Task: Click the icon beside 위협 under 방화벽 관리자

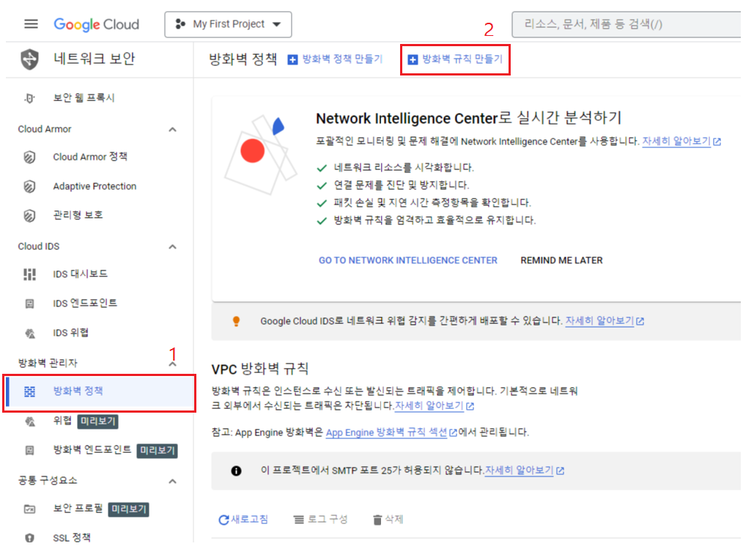Action: click(30, 422)
